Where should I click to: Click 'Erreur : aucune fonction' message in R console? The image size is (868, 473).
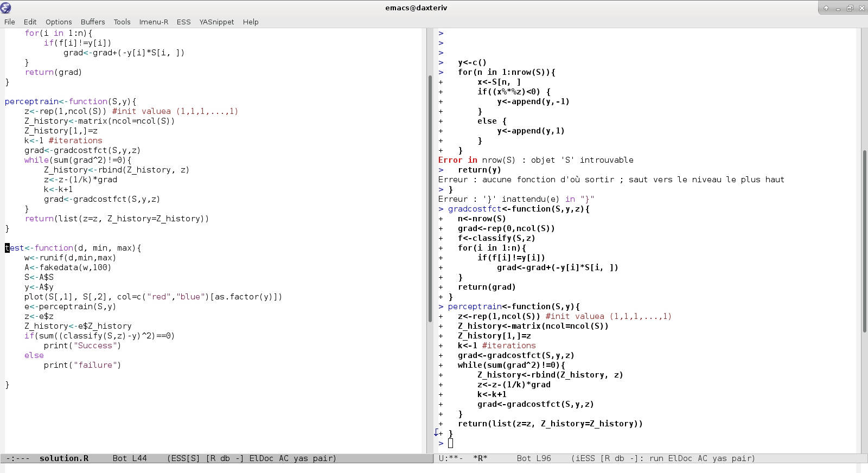[x=611, y=180]
